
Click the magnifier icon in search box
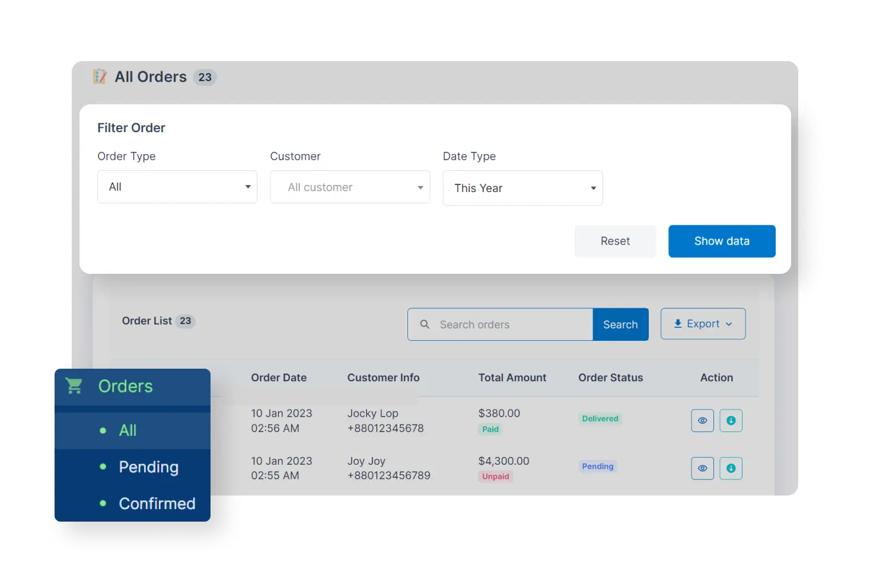(x=425, y=324)
